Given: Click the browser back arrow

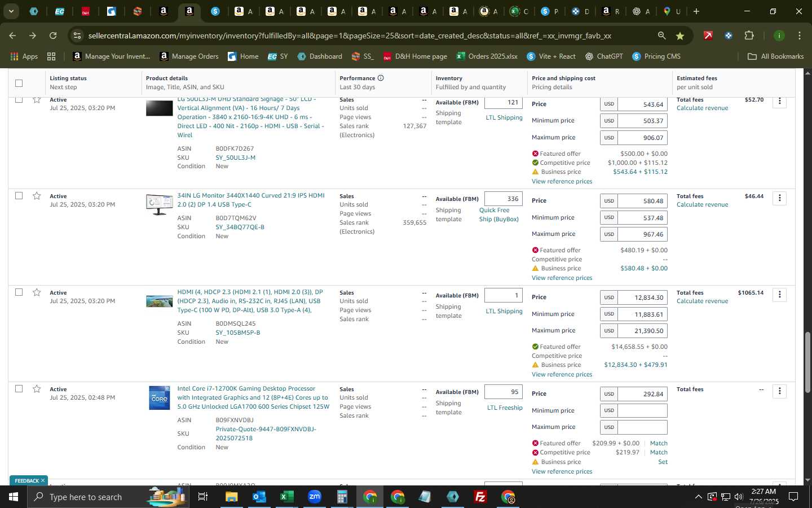Looking at the screenshot, I should click(x=12, y=36).
